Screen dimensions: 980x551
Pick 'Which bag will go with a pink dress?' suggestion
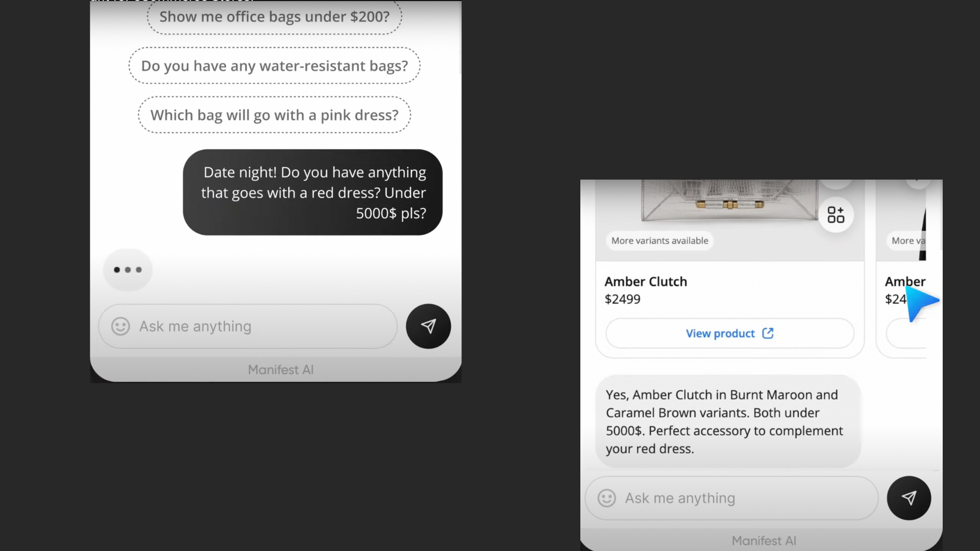pos(274,115)
